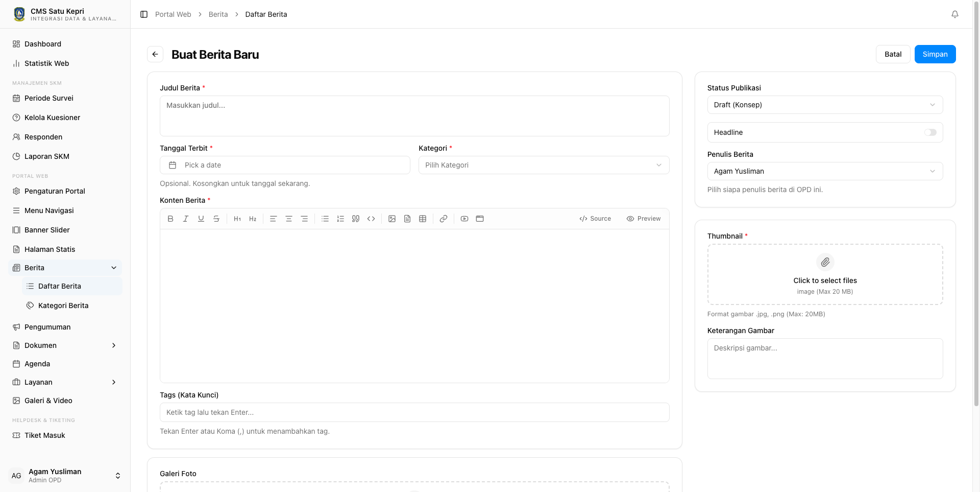Viewport: 980px width, 492px height.
Task: Open Tiket Masuk in sidebar
Action: pyautogui.click(x=65, y=435)
